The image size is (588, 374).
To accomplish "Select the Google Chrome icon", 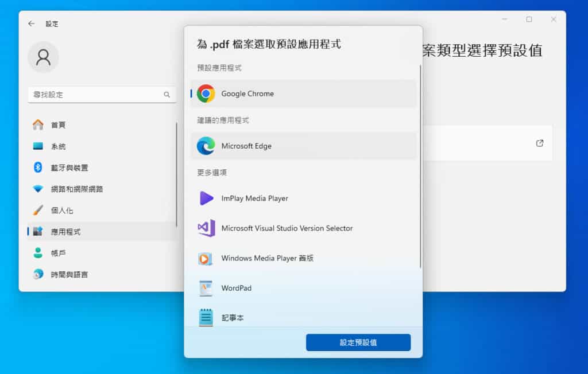I will coord(206,93).
